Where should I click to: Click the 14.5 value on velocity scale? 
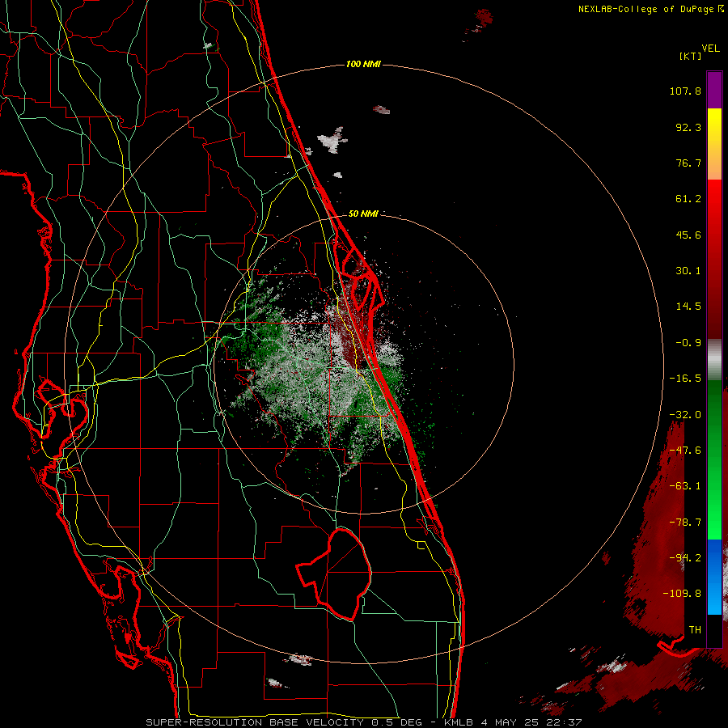[688, 307]
